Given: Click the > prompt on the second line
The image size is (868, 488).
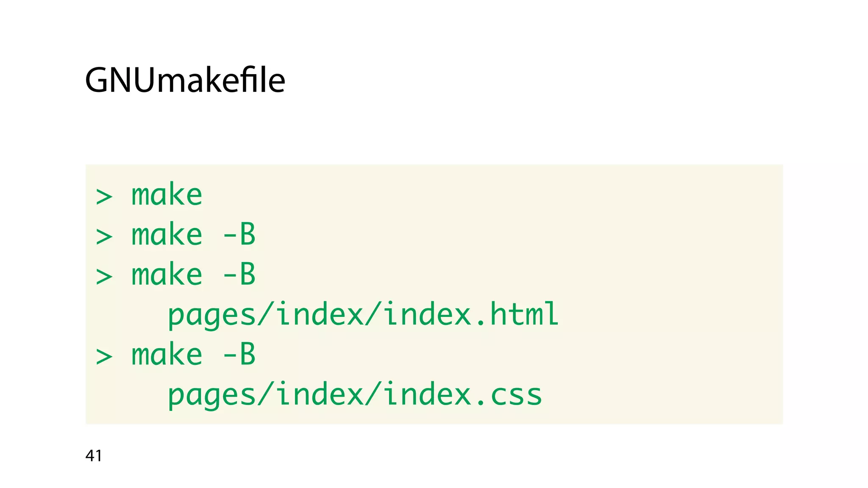Looking at the screenshot, I should [104, 236].
